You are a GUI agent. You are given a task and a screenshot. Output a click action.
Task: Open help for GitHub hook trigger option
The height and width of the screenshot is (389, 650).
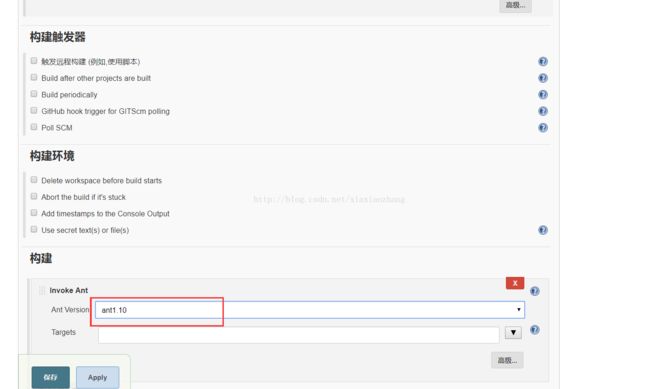coord(543,111)
